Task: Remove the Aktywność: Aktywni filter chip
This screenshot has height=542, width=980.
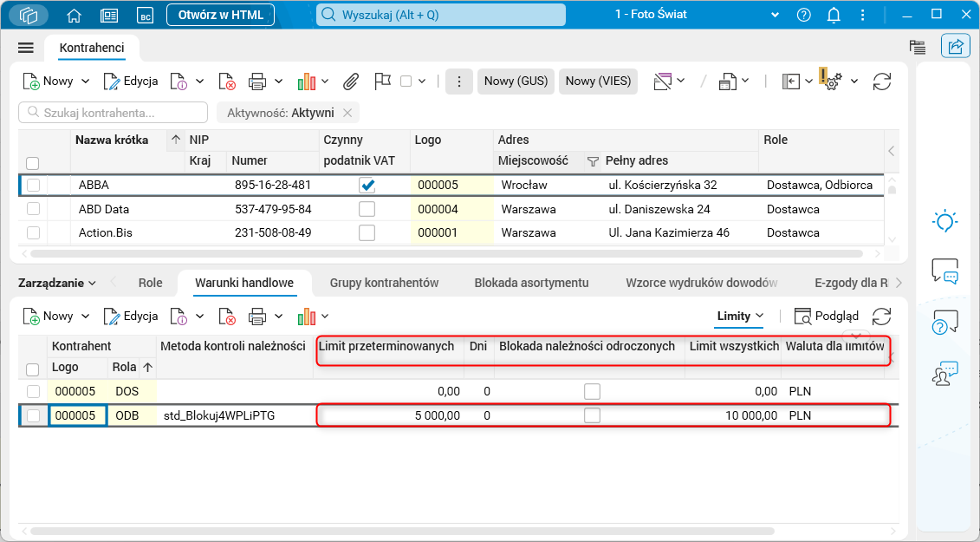Action: (347, 113)
